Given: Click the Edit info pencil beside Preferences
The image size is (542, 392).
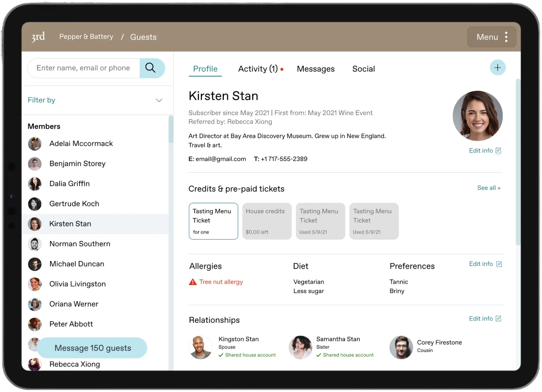Looking at the screenshot, I should tap(498, 264).
